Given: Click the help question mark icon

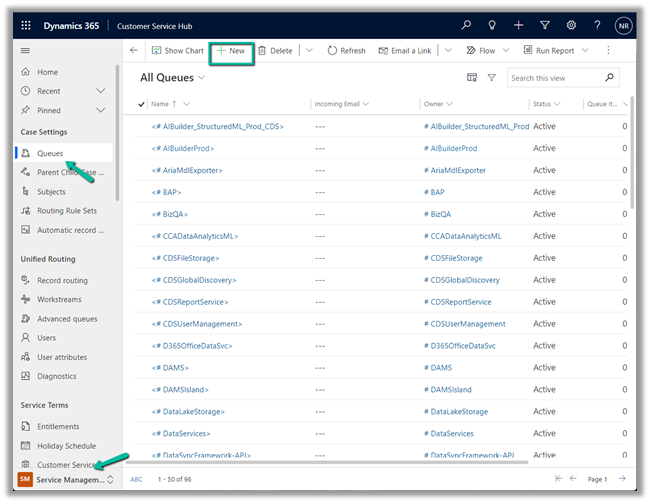Looking at the screenshot, I should tap(597, 24).
